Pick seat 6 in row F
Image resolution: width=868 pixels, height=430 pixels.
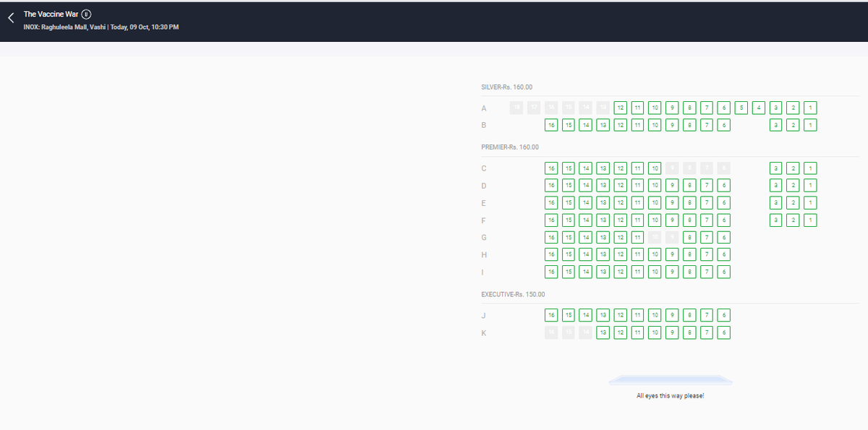click(724, 220)
